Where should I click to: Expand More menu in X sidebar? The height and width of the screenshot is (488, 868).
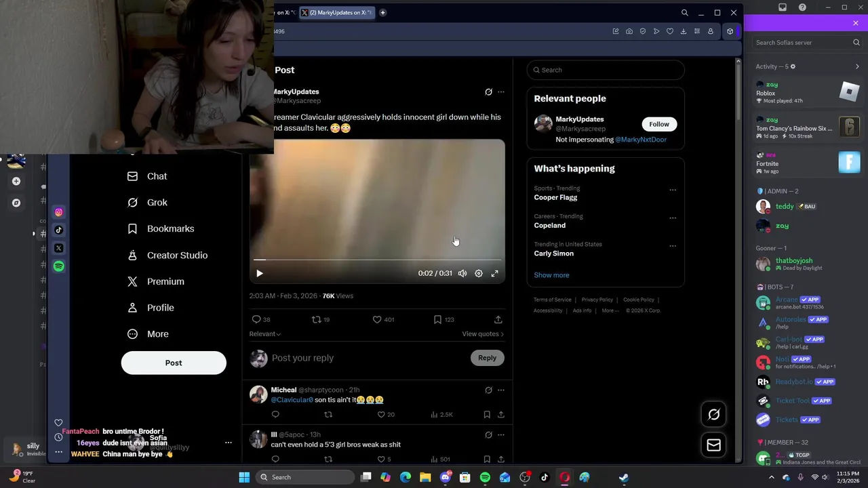point(148,334)
